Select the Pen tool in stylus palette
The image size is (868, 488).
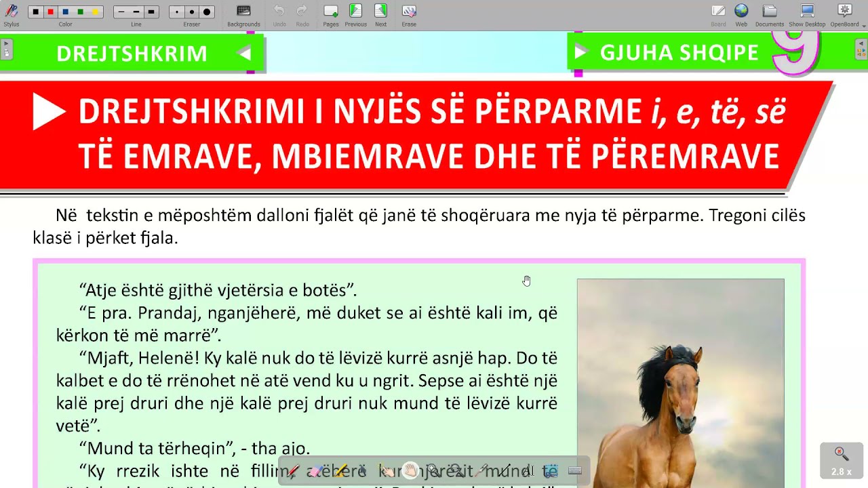[293, 471]
